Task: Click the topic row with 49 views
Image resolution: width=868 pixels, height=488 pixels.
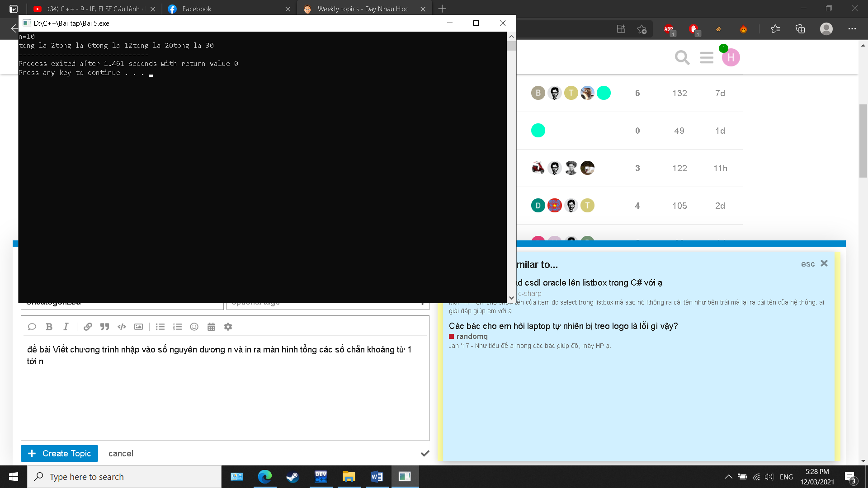Action: (x=630, y=131)
